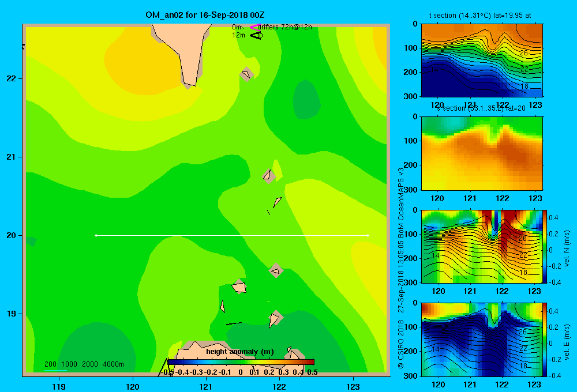The height and width of the screenshot is (392, 577).
Task: Click the vel. N vertical color scale
Action: click(545, 246)
